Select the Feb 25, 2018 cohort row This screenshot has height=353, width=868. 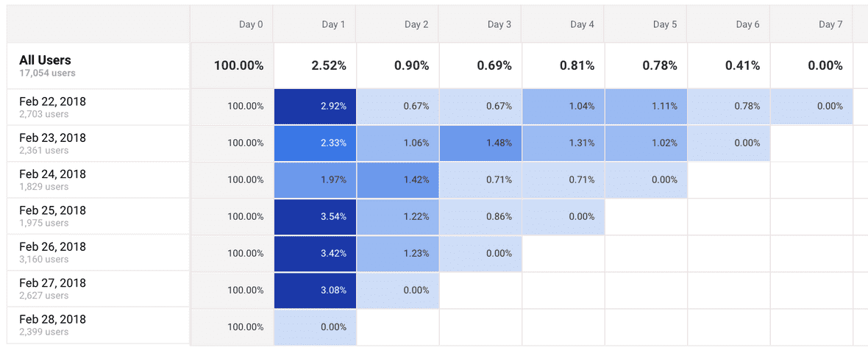[x=52, y=216]
